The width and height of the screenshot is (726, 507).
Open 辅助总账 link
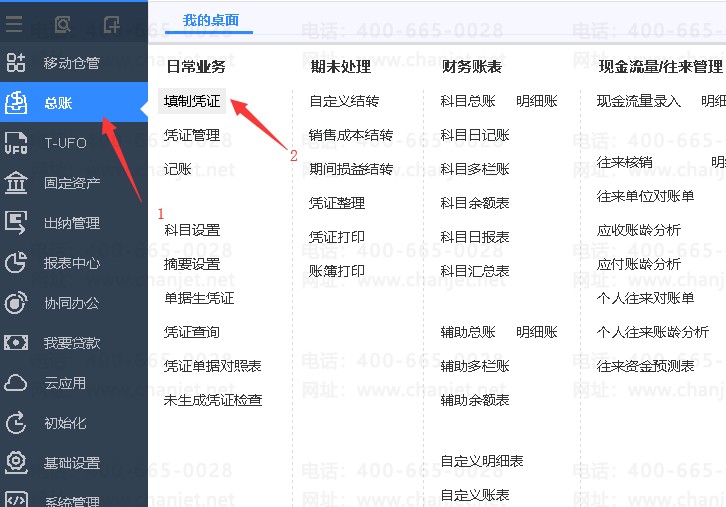pos(468,332)
